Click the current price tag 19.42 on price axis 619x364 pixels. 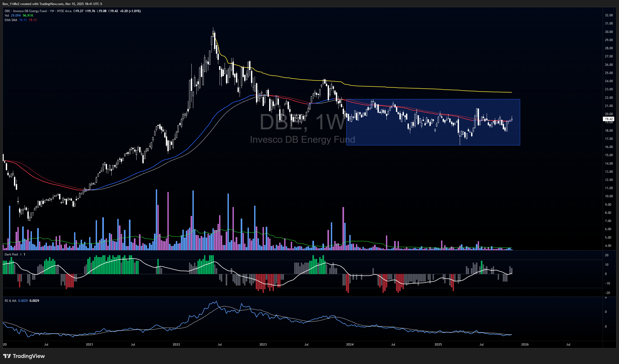[x=609, y=119]
